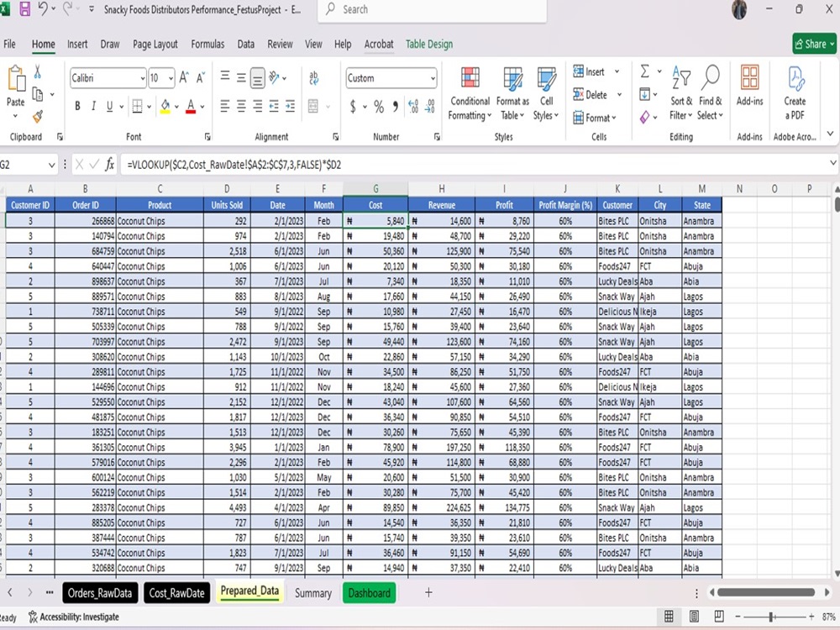
Task: Click Create a PDF icon
Action: (x=795, y=78)
